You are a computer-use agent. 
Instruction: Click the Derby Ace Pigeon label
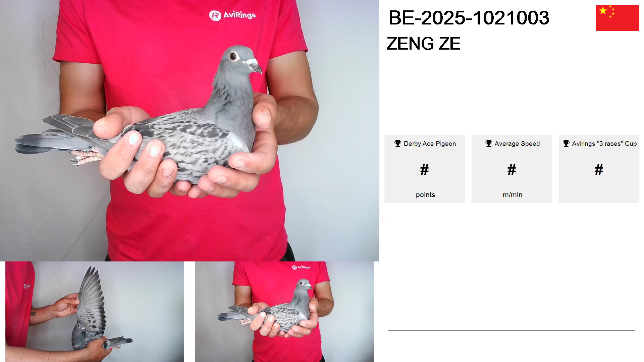430,143
